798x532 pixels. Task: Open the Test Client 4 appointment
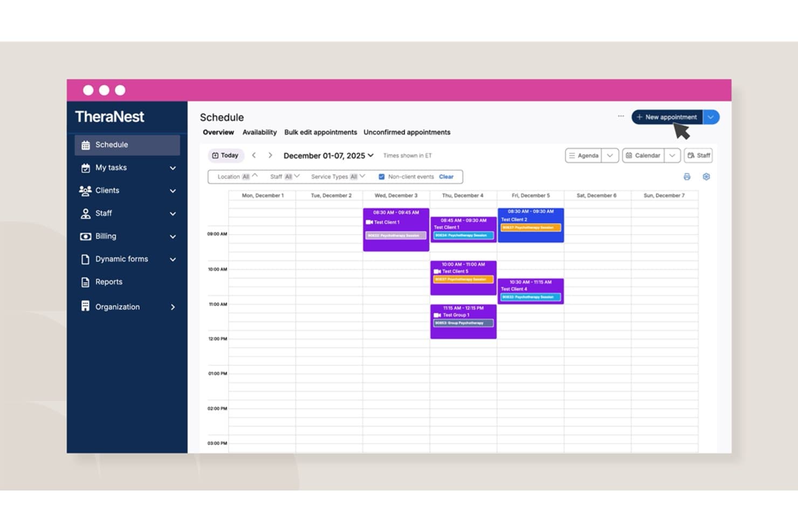[x=531, y=291]
